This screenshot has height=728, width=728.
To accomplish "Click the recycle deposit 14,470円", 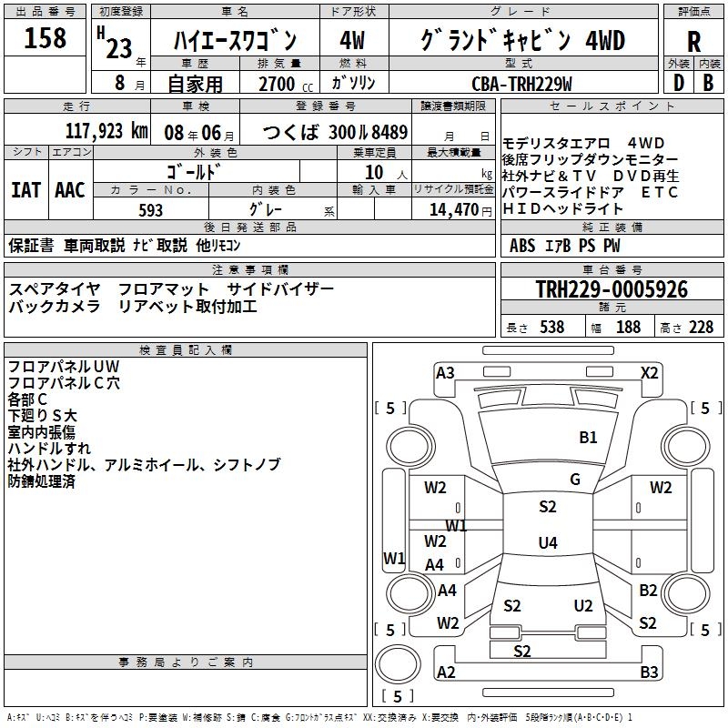I will 460,210.
